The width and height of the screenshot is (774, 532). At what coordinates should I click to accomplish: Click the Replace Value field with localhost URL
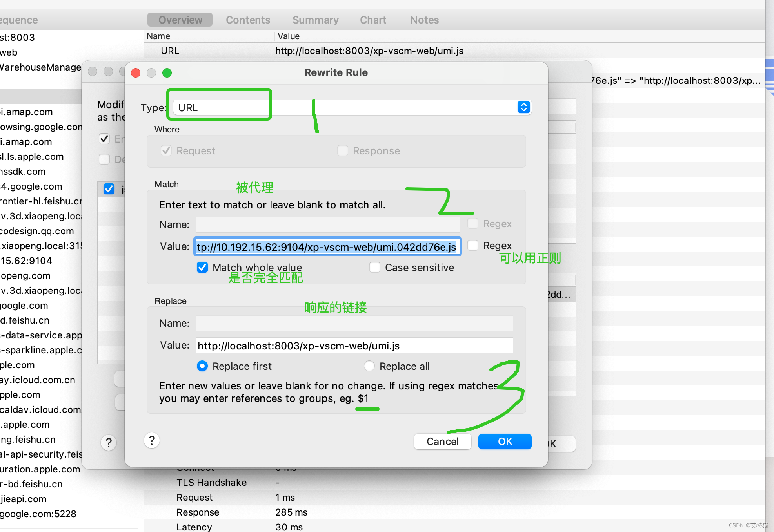[x=354, y=346]
